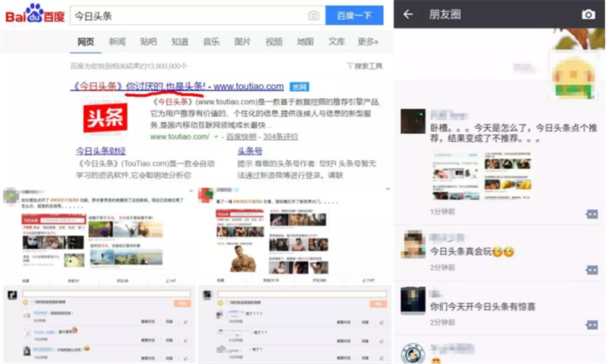Click the Baidu logo
606x364 pixels.
pyautogui.click(x=34, y=14)
